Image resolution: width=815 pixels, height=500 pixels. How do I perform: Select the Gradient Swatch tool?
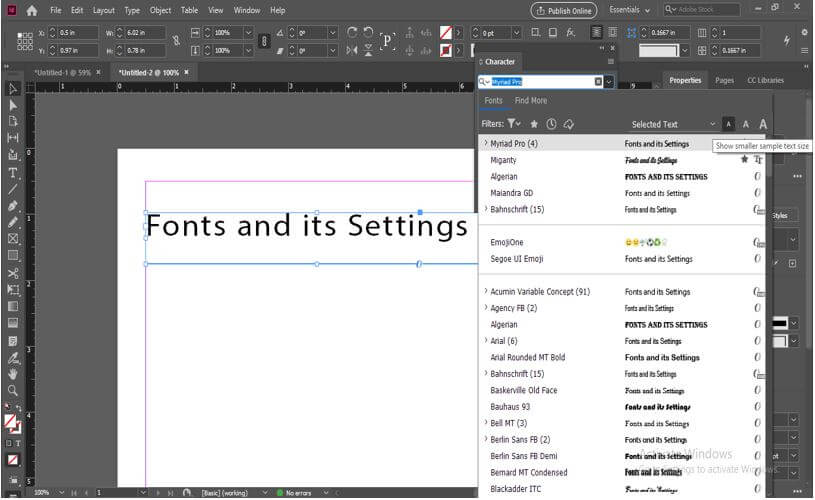tap(12, 307)
